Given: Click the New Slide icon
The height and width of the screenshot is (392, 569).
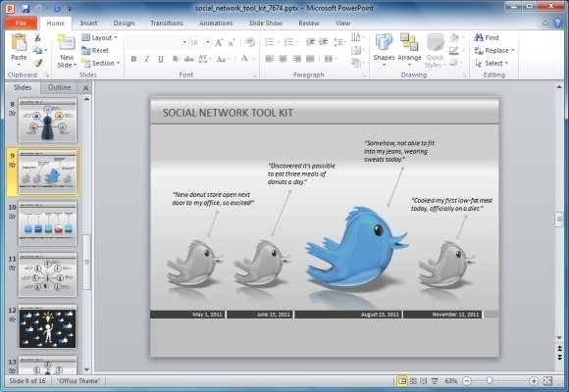Looking at the screenshot, I should point(67,43).
